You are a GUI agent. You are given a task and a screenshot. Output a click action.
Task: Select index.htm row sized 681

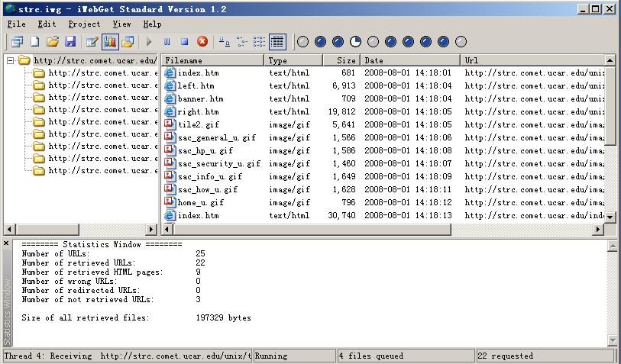383,72
